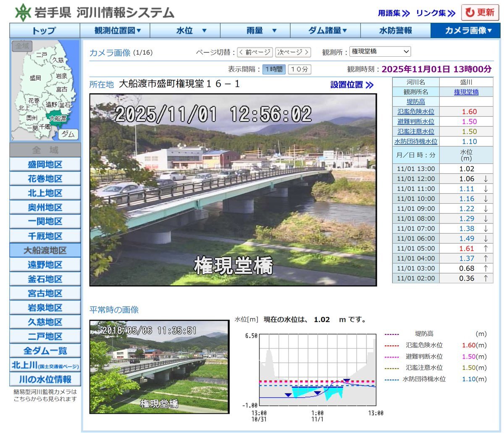Open the 氾濫危険水位 term link

coord(416,112)
